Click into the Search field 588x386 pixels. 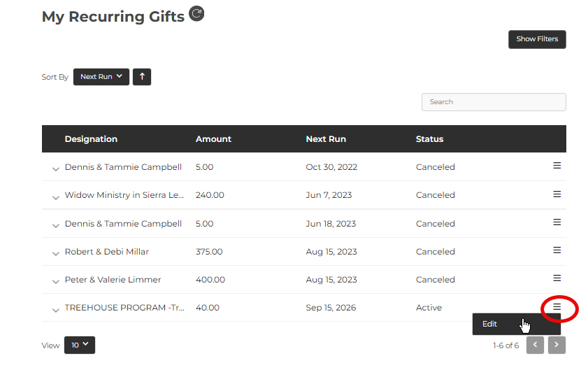[494, 102]
